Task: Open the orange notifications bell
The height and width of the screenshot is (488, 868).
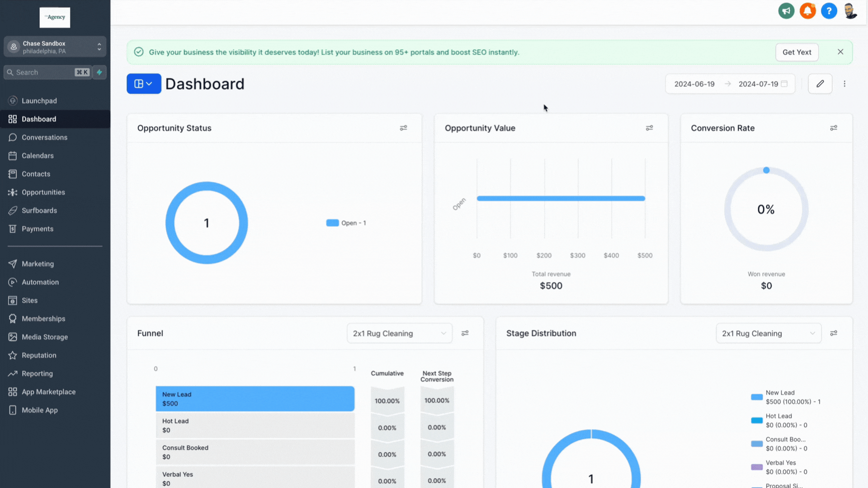Action: point(807,11)
